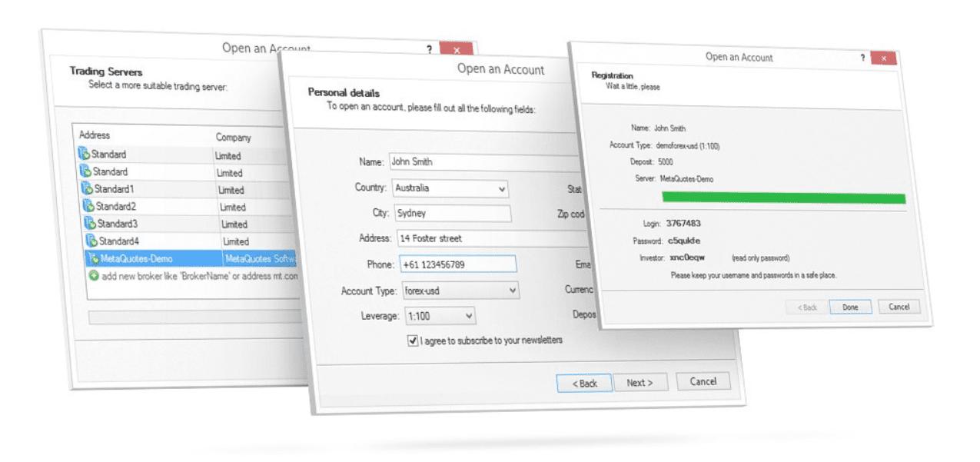Image resolution: width=980 pixels, height=462 pixels.
Task: Click the '(read only password)' note
Action: coord(759,258)
